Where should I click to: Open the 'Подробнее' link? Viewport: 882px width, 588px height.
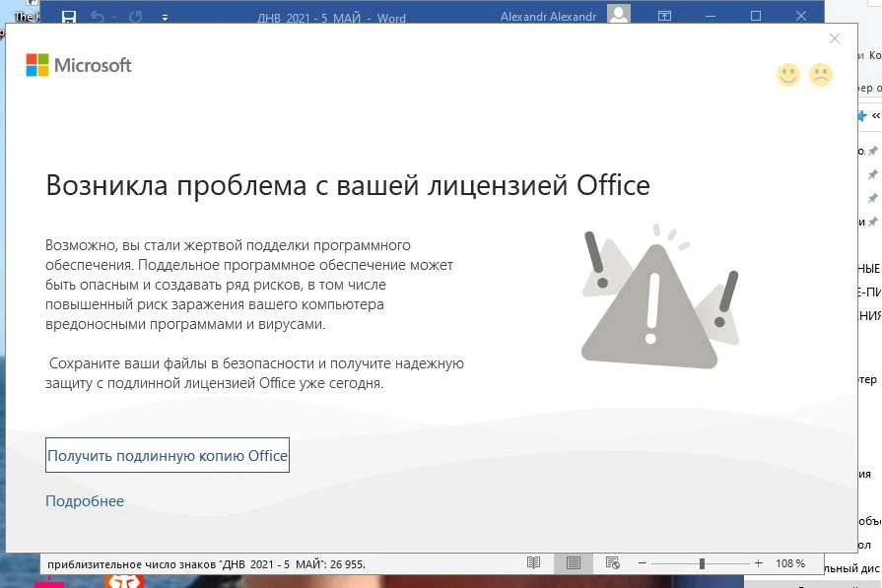pyautogui.click(x=85, y=501)
